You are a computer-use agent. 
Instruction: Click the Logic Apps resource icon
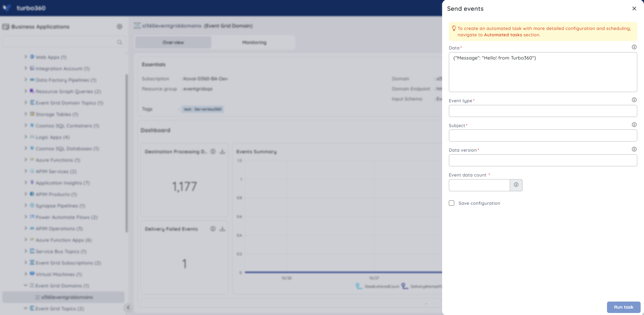[x=32, y=137]
